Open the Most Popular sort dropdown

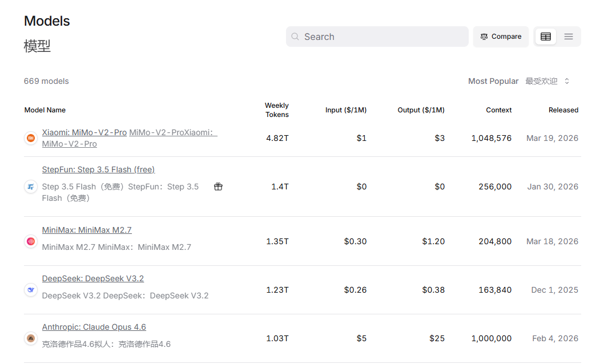pos(518,81)
